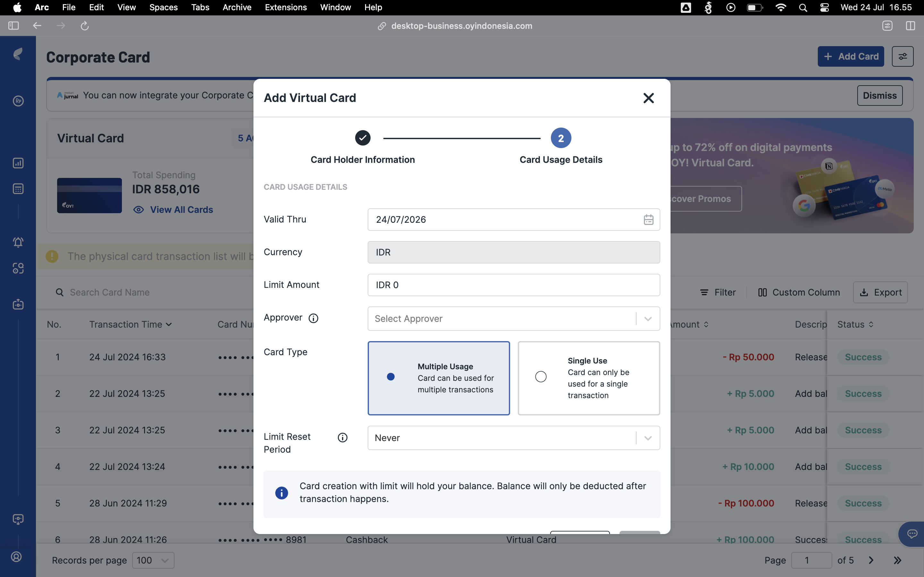Change records per page from 100
The height and width of the screenshot is (577, 924).
click(153, 560)
